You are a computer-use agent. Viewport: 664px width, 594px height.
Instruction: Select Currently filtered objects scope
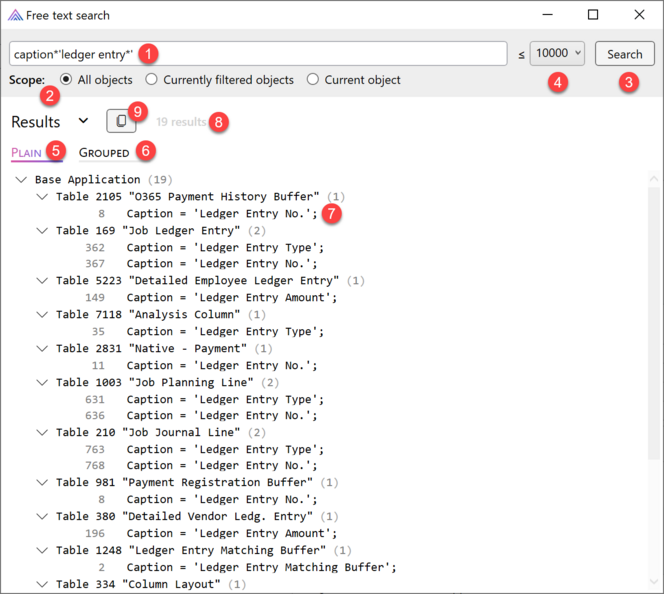pyautogui.click(x=219, y=80)
